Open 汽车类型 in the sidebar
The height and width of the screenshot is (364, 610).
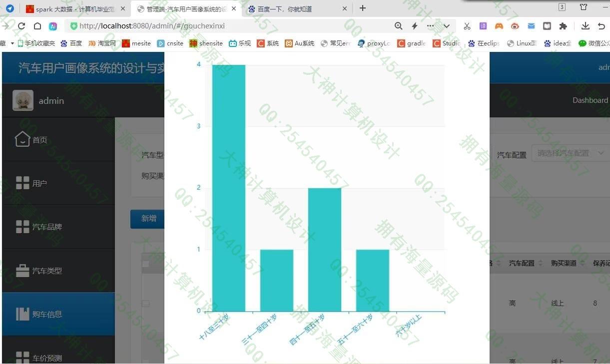[x=58, y=271]
